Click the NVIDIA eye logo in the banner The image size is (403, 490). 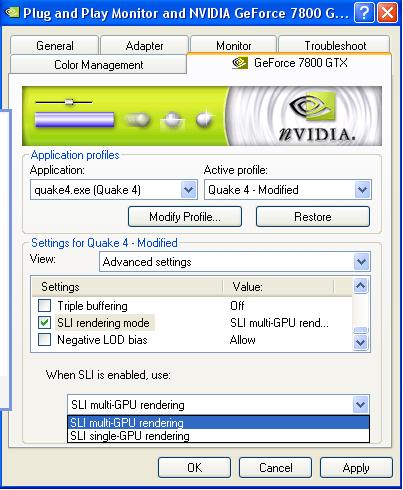click(312, 107)
